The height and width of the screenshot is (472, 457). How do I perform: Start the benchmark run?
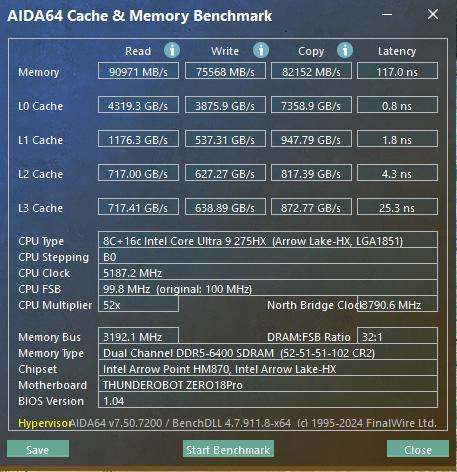pos(228,449)
